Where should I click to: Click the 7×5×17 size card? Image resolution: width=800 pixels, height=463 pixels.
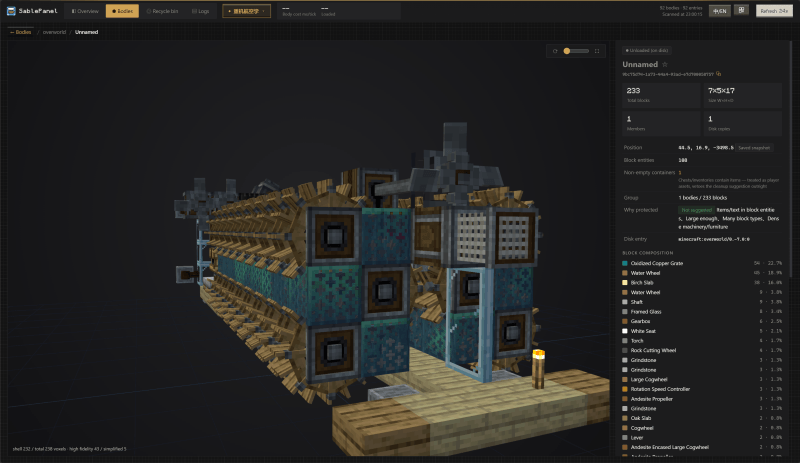click(x=743, y=95)
